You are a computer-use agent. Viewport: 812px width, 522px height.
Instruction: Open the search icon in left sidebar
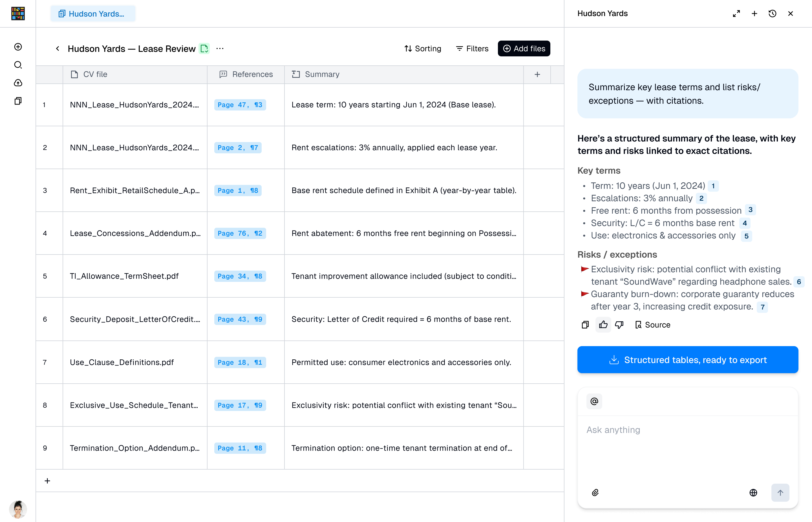pyautogui.click(x=18, y=65)
